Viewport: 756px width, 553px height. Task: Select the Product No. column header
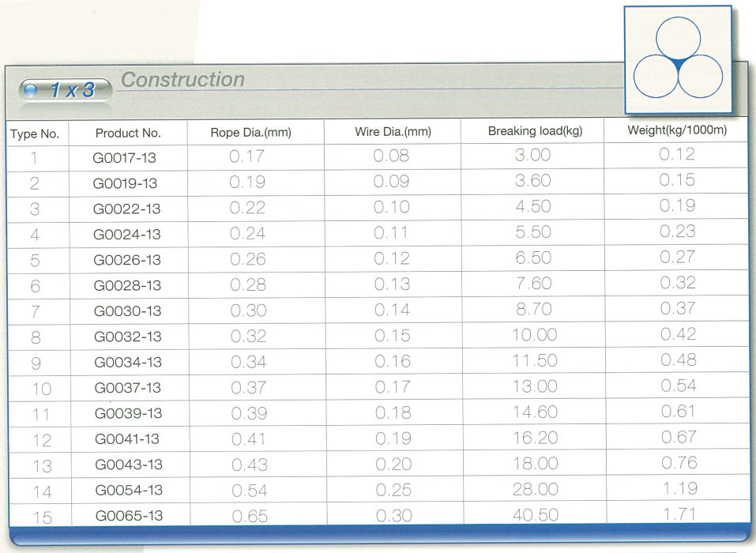128,133
